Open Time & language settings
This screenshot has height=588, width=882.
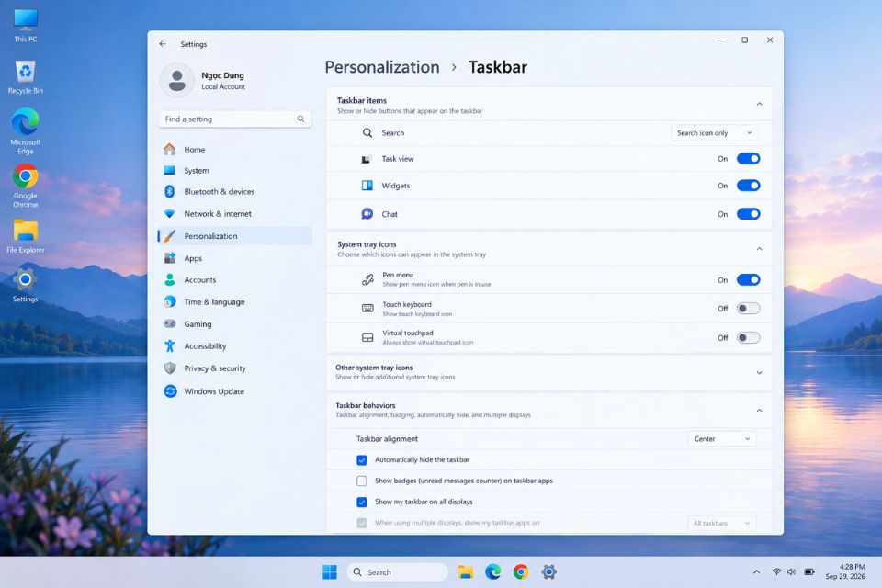pos(235,302)
